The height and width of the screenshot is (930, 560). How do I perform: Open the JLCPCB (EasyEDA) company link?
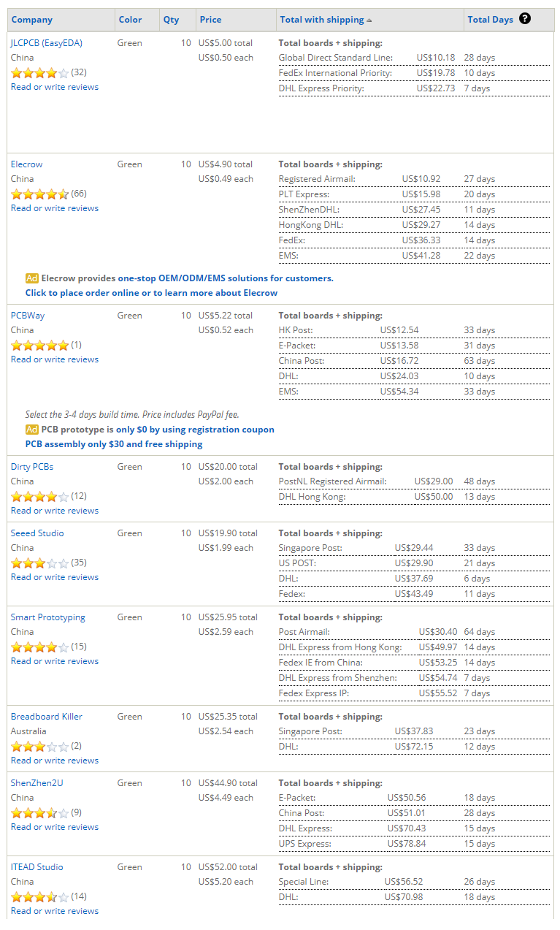tap(47, 43)
